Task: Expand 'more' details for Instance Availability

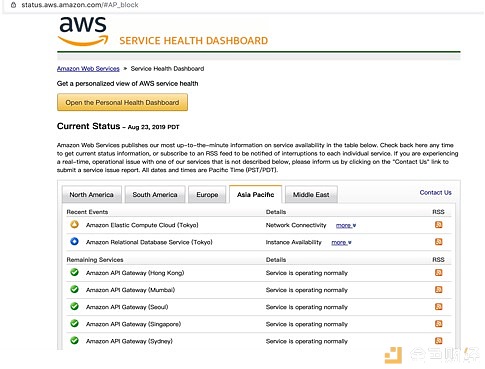Action: click(342, 243)
